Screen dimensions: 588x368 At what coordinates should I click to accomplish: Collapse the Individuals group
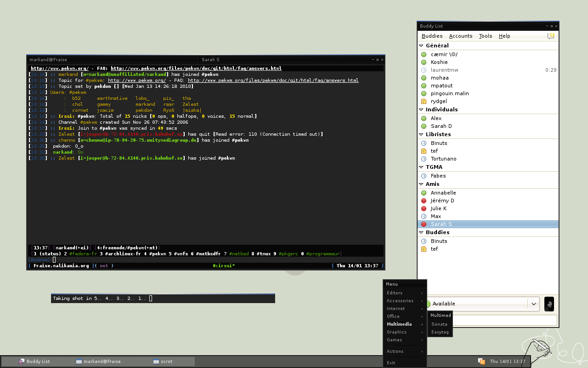point(421,109)
